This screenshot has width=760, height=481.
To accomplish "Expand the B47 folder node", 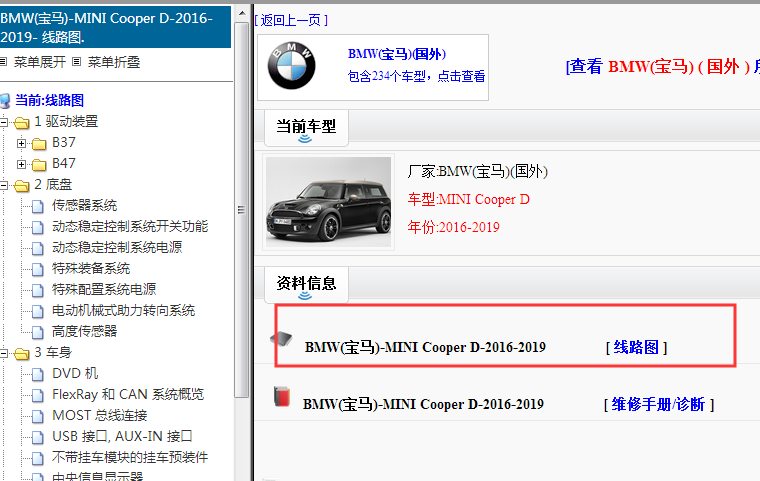I will [21, 164].
